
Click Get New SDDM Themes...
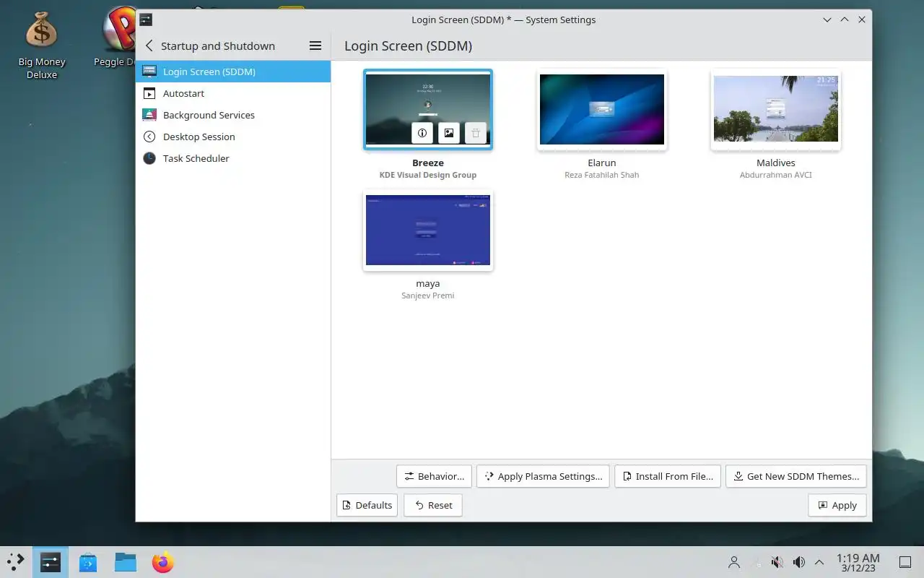click(x=796, y=476)
